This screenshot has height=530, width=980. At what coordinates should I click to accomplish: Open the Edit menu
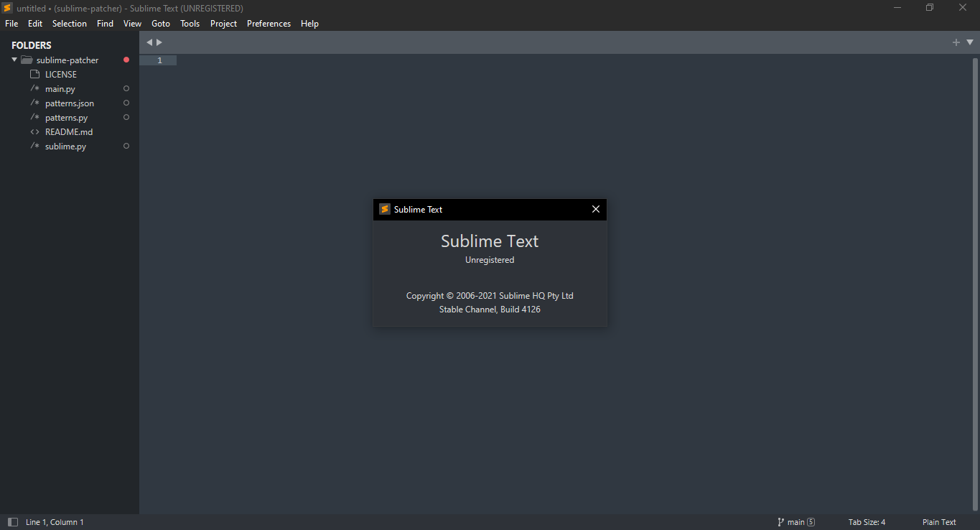coord(35,24)
